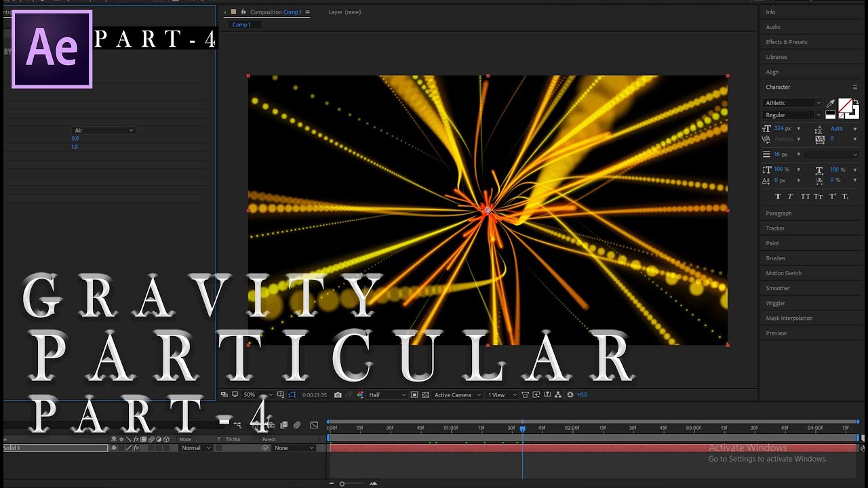Open the Effects & Presets panel
Viewport: 868px width, 488px height.
(x=787, y=42)
